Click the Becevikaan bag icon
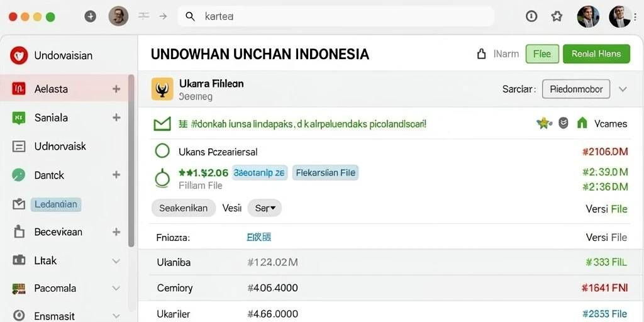Image resolution: width=644 pixels, height=322 pixels. tap(19, 231)
